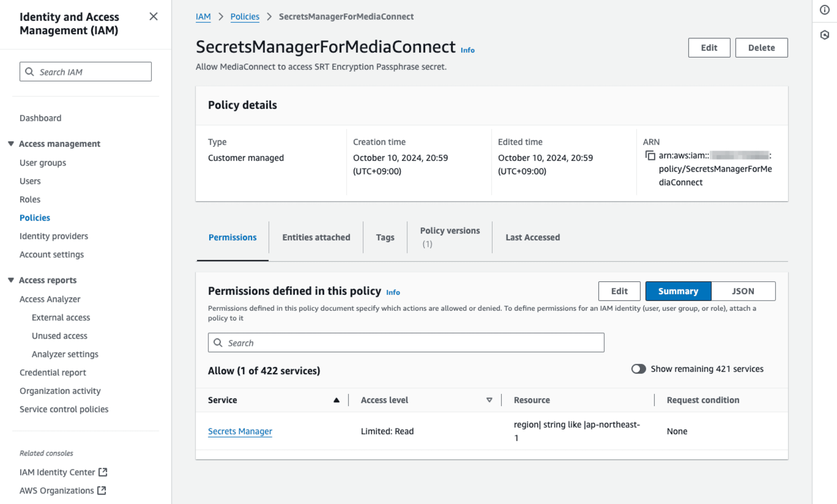The height and width of the screenshot is (504, 837).
Task: Open the Policy versions tab
Action: [x=450, y=237]
